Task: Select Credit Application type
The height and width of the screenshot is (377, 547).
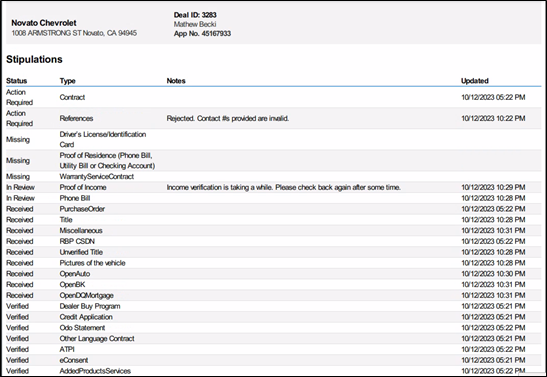Action: coord(86,317)
